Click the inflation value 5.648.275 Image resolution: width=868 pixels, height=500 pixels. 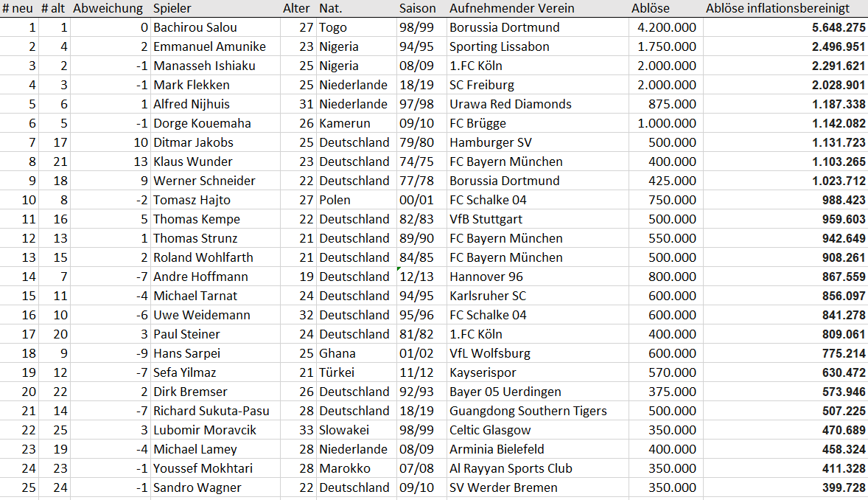(785, 28)
